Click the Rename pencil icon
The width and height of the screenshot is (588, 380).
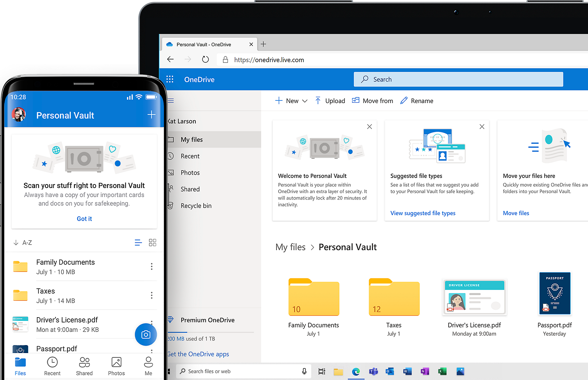pos(404,101)
